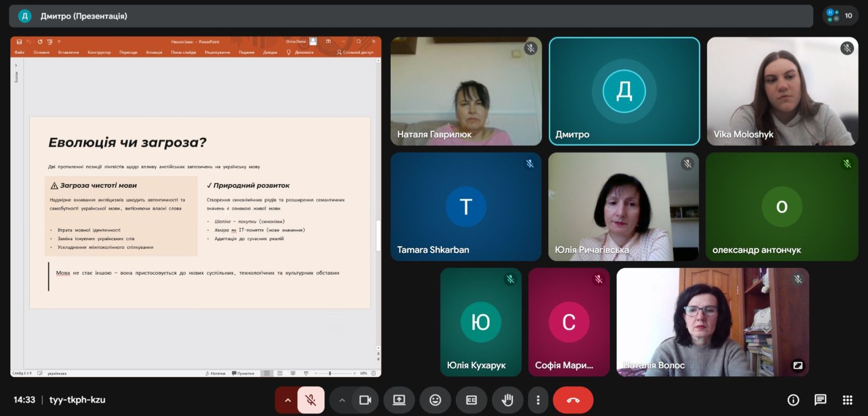Click the Спільний доступ share button
868x416 pixels.
355,53
